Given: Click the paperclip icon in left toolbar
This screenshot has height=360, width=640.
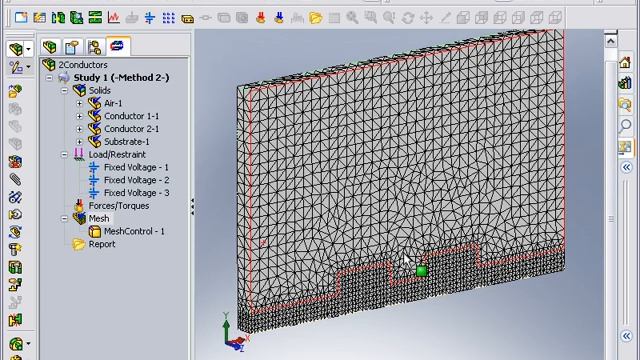Looking at the screenshot, I should click(x=15, y=179).
